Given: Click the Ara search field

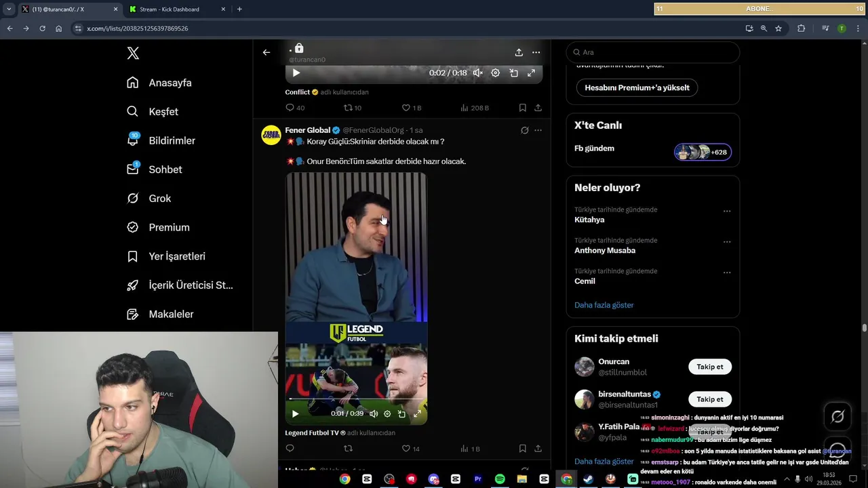Looking at the screenshot, I should 653,52.
